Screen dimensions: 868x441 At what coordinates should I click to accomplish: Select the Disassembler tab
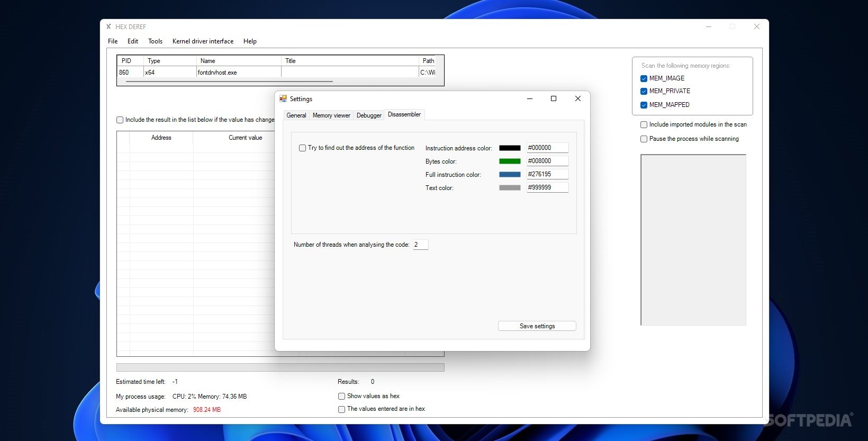[x=404, y=114]
